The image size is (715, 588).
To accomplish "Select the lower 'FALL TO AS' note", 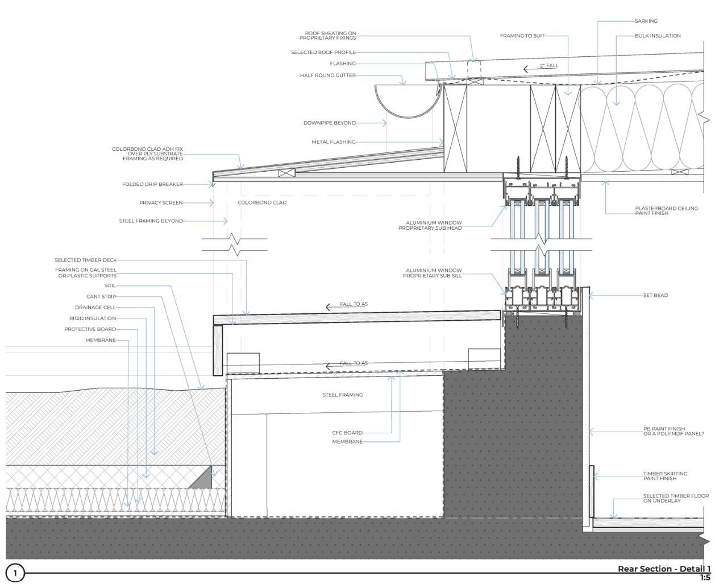I will click(354, 363).
